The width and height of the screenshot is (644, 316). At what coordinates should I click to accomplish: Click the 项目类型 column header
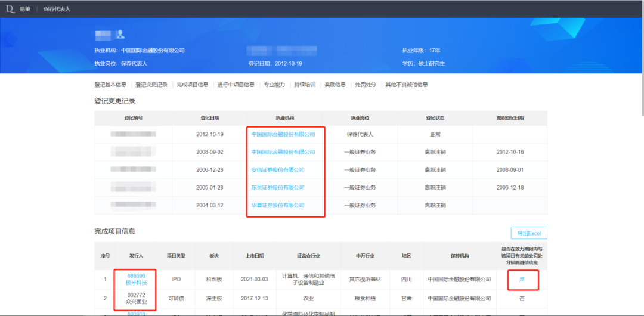[176, 256]
